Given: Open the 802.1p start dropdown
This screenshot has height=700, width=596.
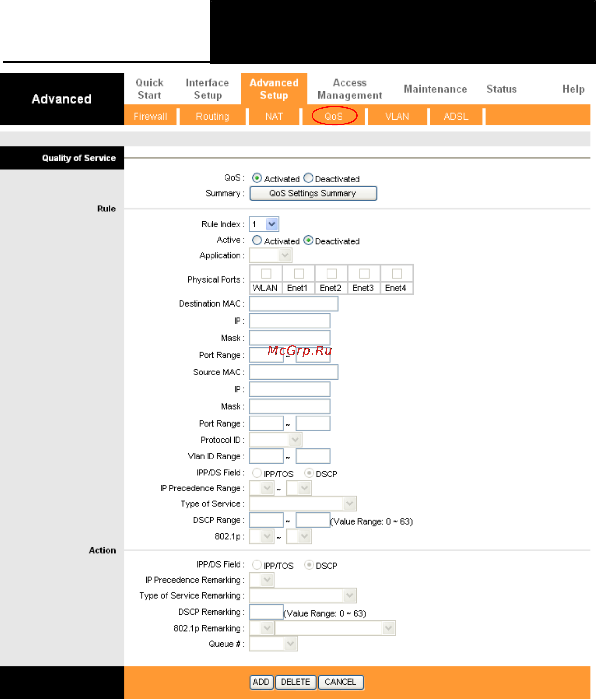Looking at the screenshot, I should coord(261,536).
